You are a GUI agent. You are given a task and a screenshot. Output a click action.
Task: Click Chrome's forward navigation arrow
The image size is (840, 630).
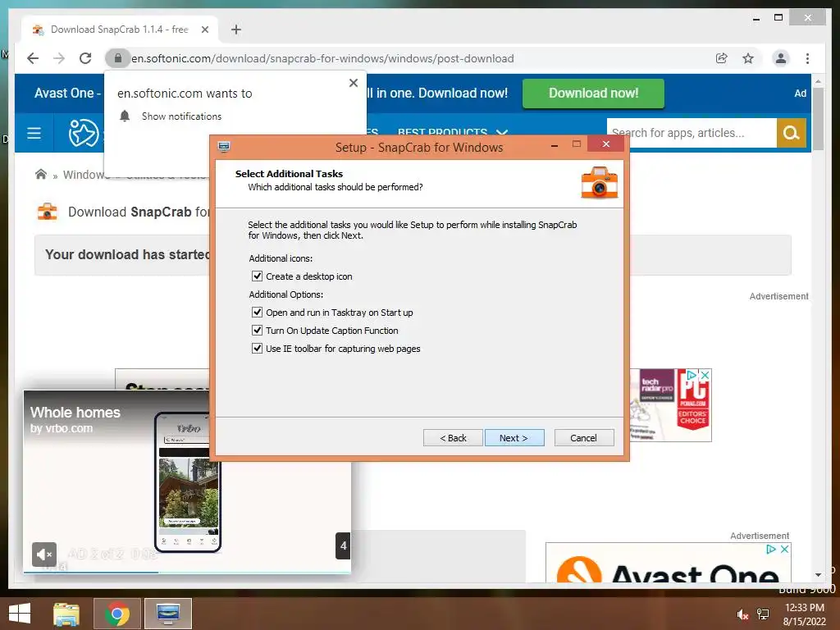tap(59, 58)
